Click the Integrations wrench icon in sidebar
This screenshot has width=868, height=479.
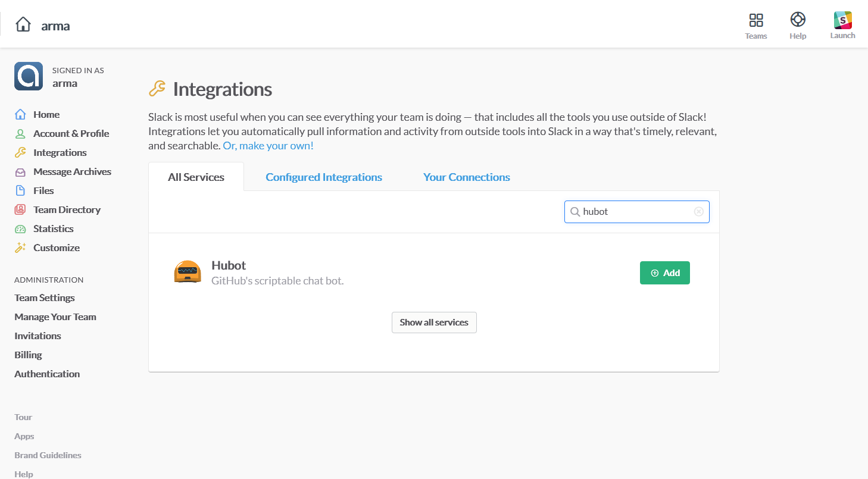tap(20, 152)
